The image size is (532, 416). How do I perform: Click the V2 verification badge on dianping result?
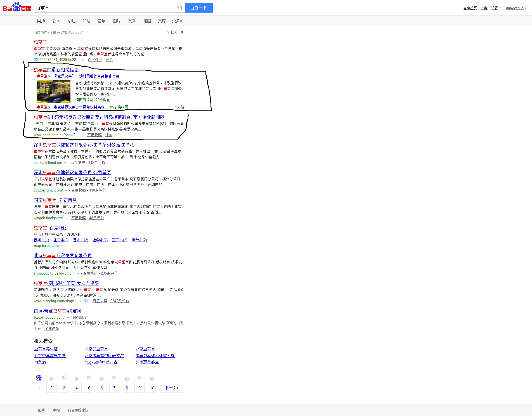[x=86, y=301]
